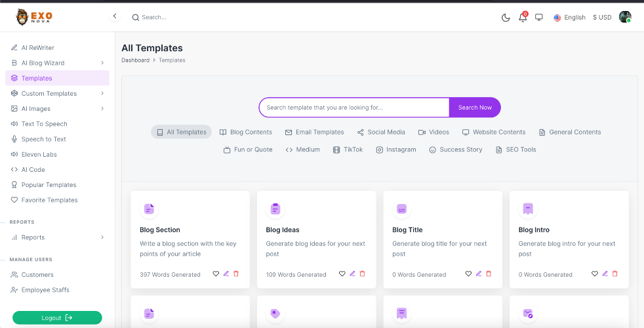Viewport: 644px width, 328px height.
Task: Open the Blog Intro template title
Action: 534,230
